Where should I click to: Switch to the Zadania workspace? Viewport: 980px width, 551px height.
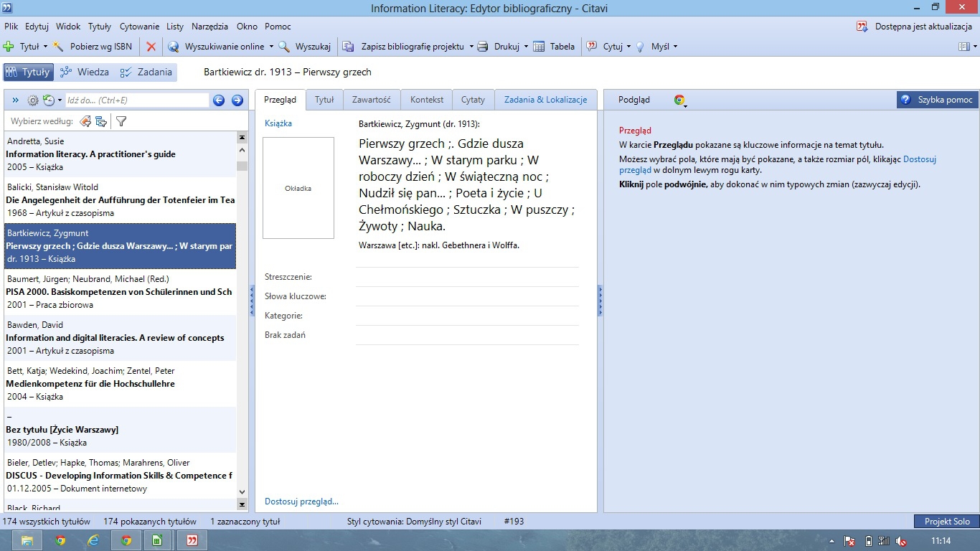[146, 72]
